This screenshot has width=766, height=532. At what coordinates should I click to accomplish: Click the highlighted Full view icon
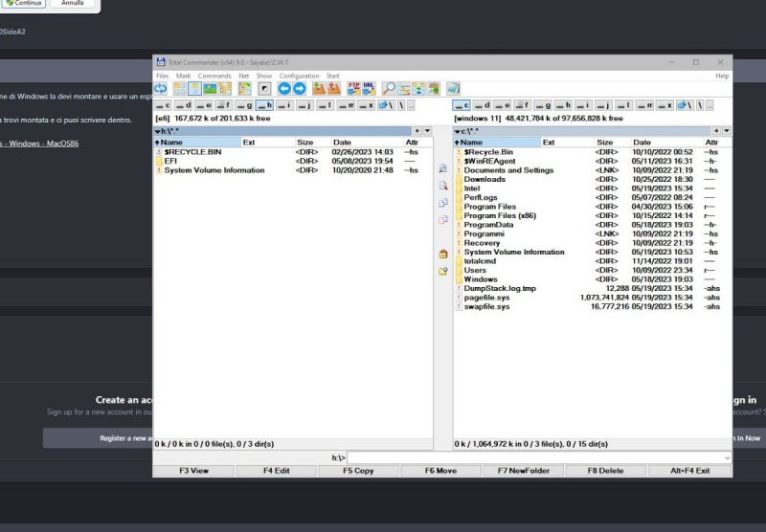[195, 89]
